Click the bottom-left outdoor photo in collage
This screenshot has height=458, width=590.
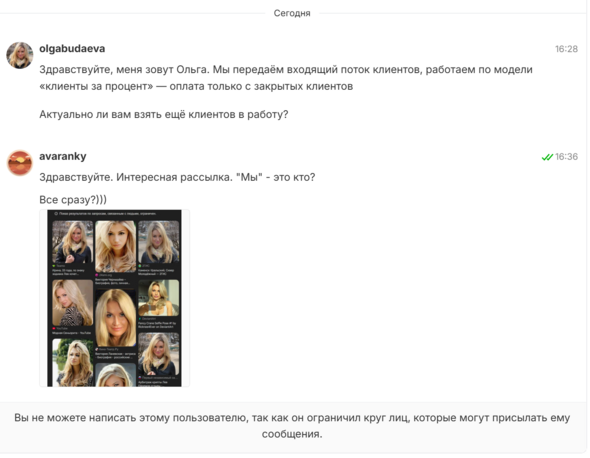pos(73,362)
